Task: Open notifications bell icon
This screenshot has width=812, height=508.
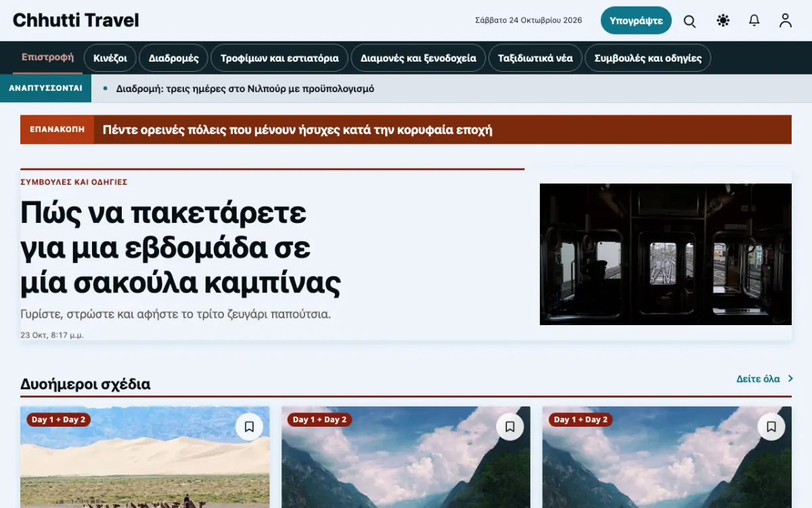Action: pos(754,21)
